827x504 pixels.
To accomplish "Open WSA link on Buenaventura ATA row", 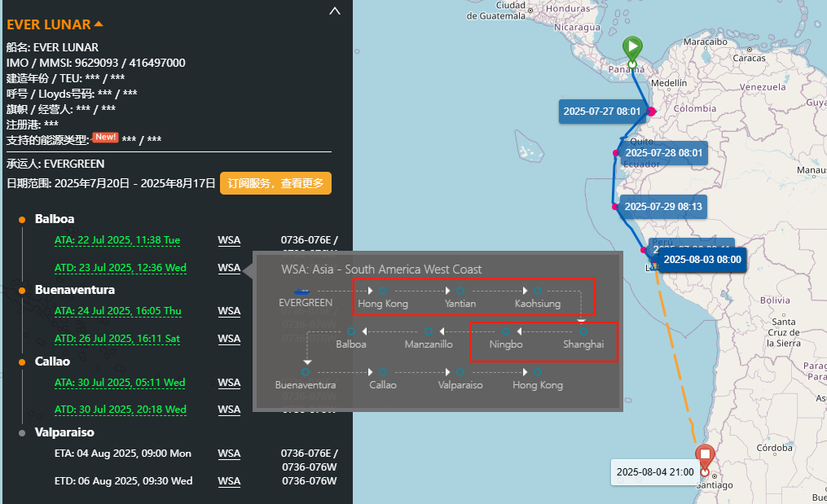I will click(229, 310).
